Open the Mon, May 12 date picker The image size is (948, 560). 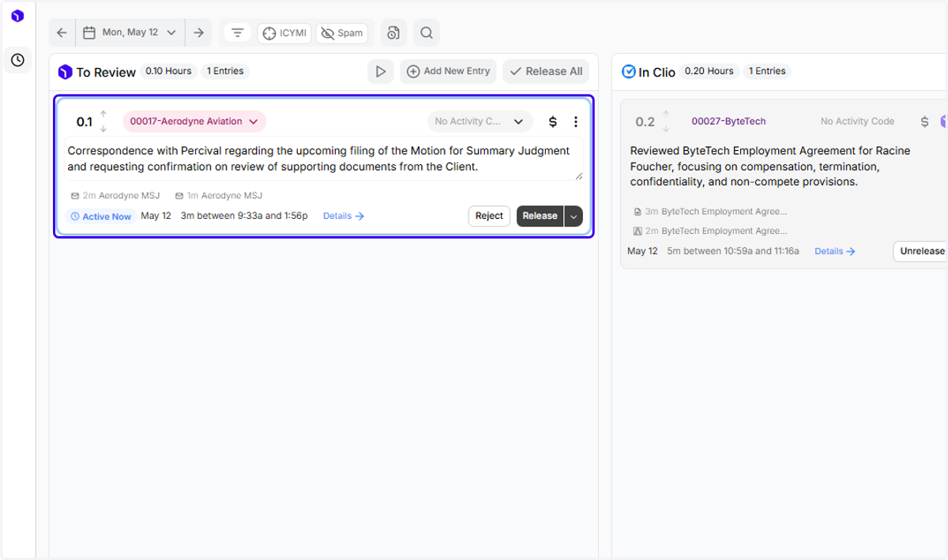(130, 32)
